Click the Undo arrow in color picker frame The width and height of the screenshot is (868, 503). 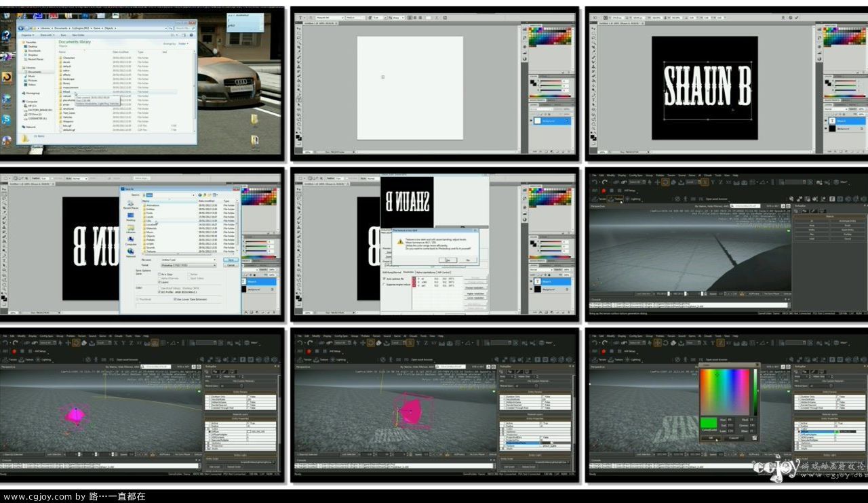594,343
